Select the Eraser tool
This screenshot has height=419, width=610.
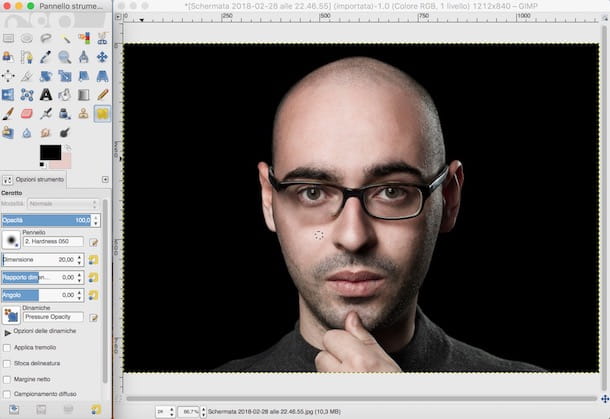click(x=27, y=113)
